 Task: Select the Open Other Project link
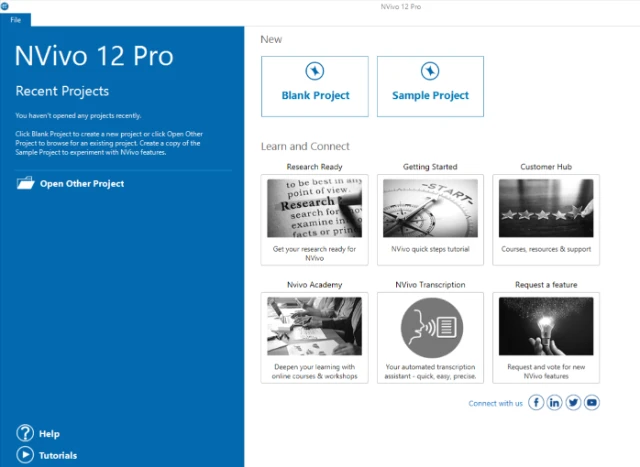click(x=82, y=184)
